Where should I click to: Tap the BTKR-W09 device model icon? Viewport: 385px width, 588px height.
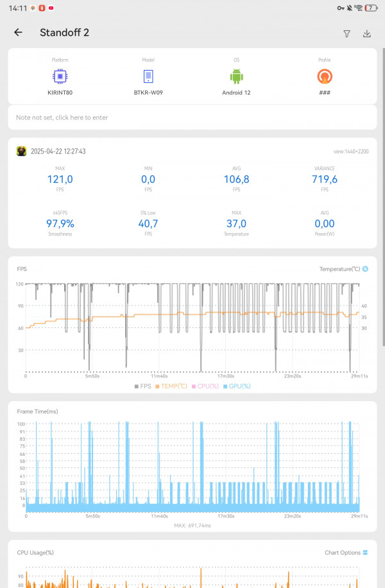pos(148,76)
